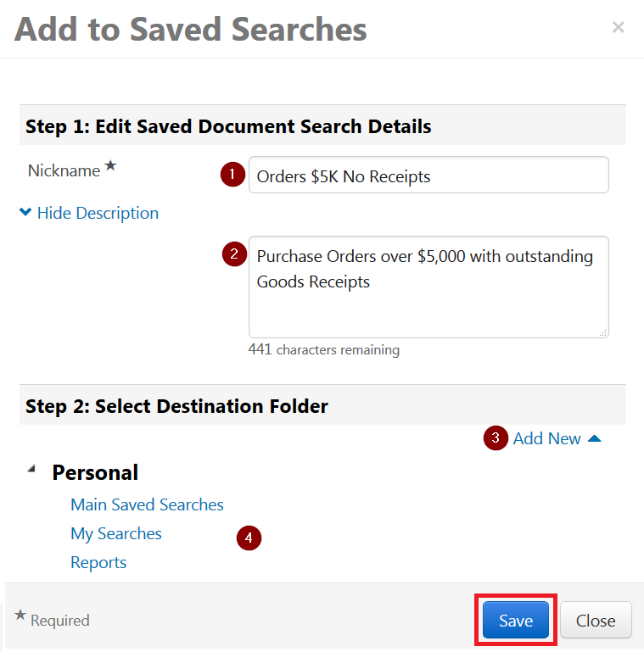Click the description box resize handle
Viewport: 644px width, 652px height.
coord(602,332)
